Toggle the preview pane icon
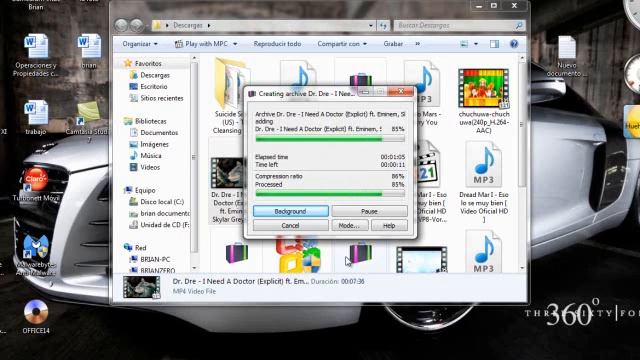Image resolution: width=640 pixels, height=360 pixels. coord(494,44)
